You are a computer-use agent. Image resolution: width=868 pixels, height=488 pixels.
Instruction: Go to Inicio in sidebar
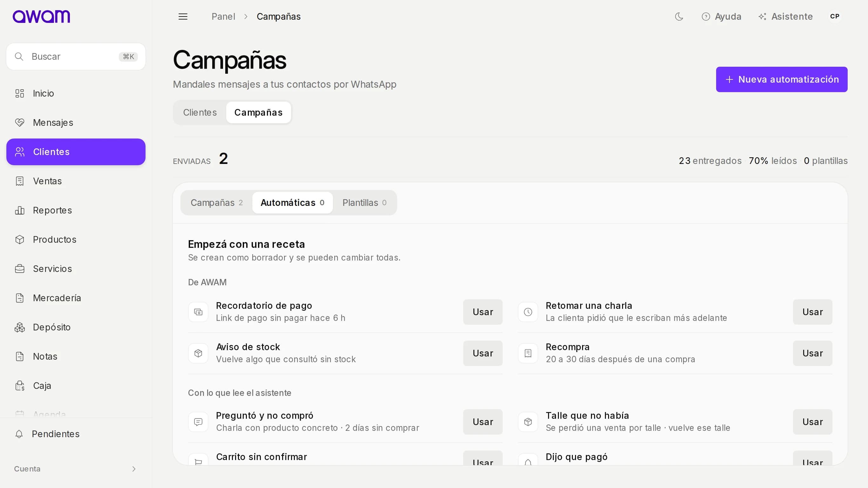(76, 93)
